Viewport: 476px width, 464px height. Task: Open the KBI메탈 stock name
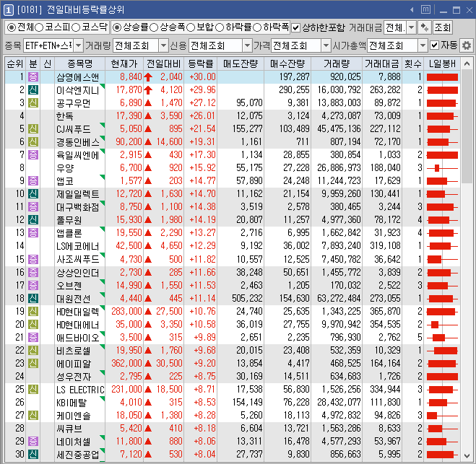(x=72, y=402)
